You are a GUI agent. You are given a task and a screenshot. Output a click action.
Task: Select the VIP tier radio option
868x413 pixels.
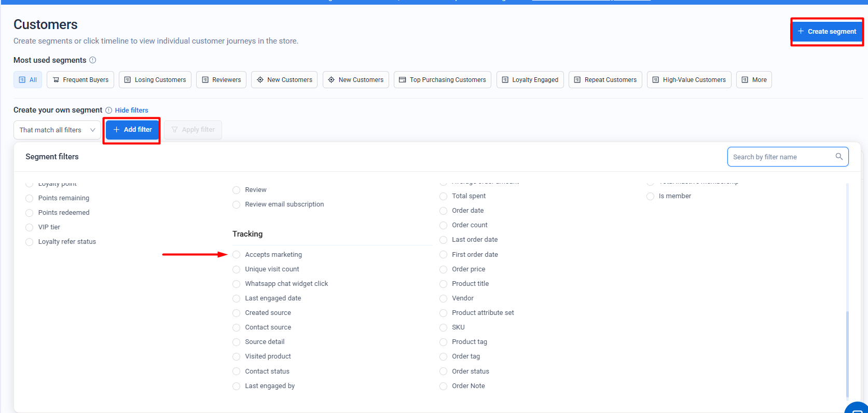[x=30, y=227]
